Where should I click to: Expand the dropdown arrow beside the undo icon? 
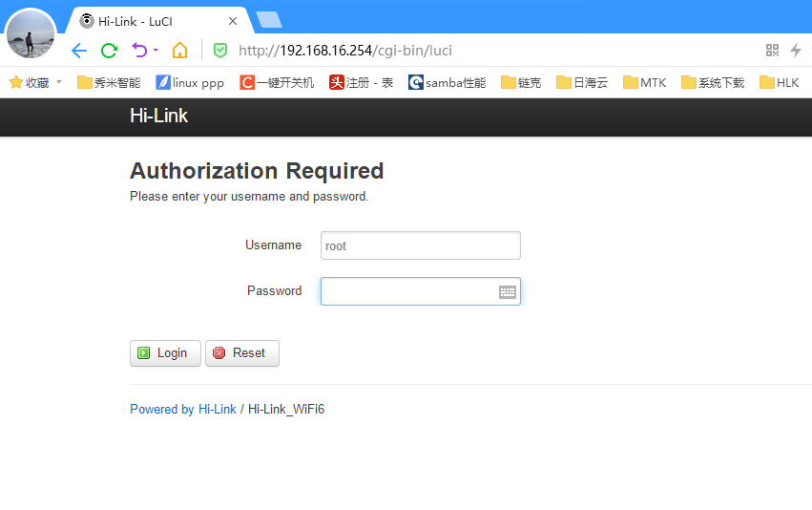(x=156, y=51)
